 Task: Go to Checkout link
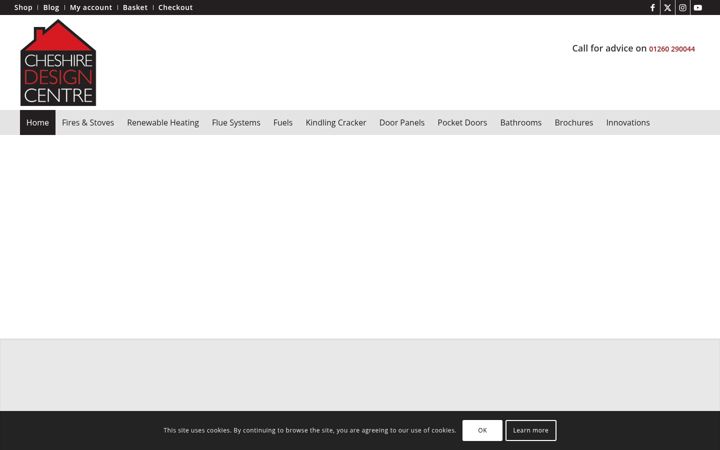(175, 7)
